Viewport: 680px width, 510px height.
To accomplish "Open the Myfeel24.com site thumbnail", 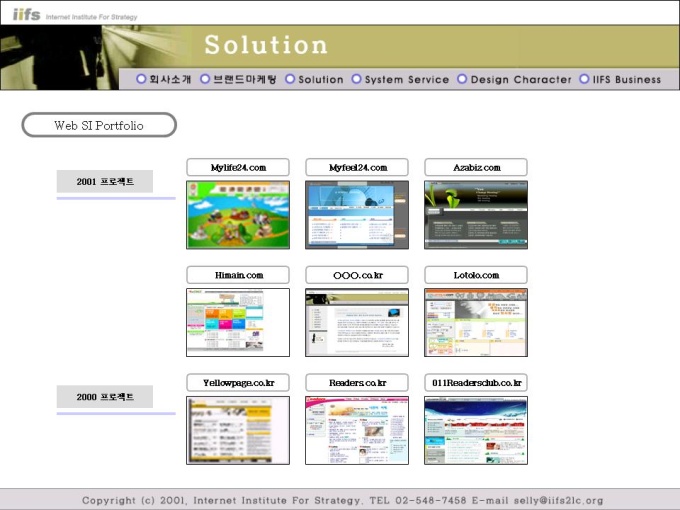I will pyautogui.click(x=357, y=215).
